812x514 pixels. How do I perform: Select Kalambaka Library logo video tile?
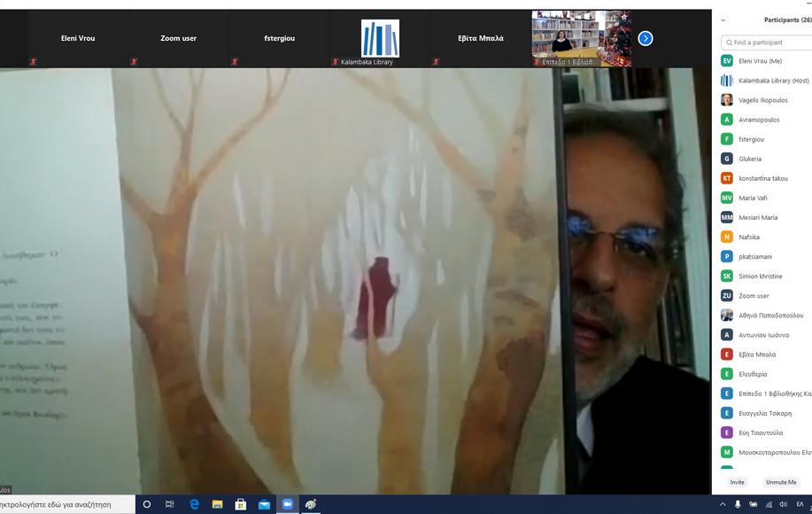(x=380, y=38)
